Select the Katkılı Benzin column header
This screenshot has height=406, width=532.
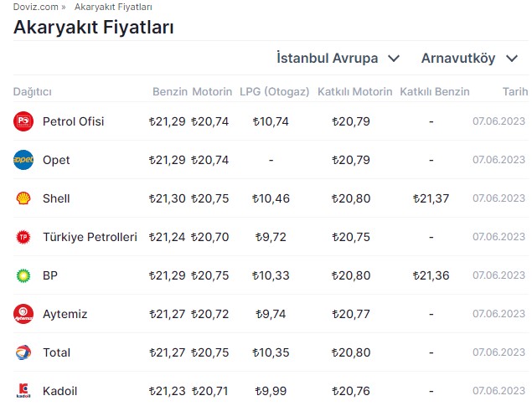pyautogui.click(x=435, y=91)
